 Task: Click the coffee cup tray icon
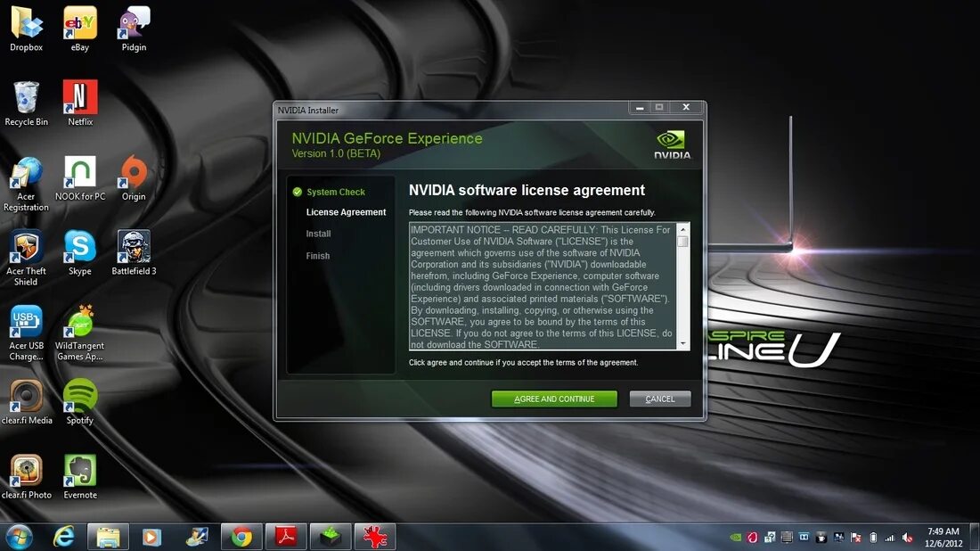point(821,538)
